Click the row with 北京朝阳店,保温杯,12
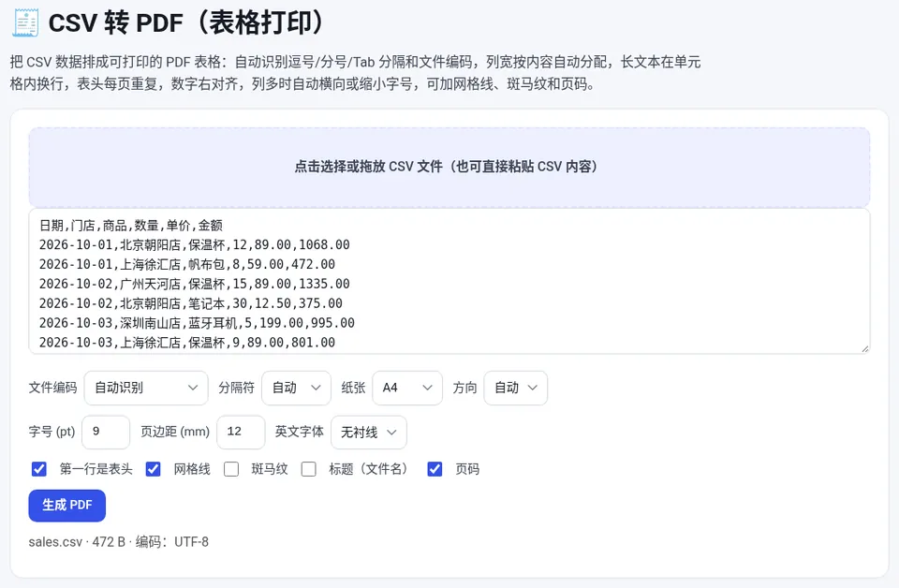Image resolution: width=899 pixels, height=588 pixels. (x=195, y=245)
